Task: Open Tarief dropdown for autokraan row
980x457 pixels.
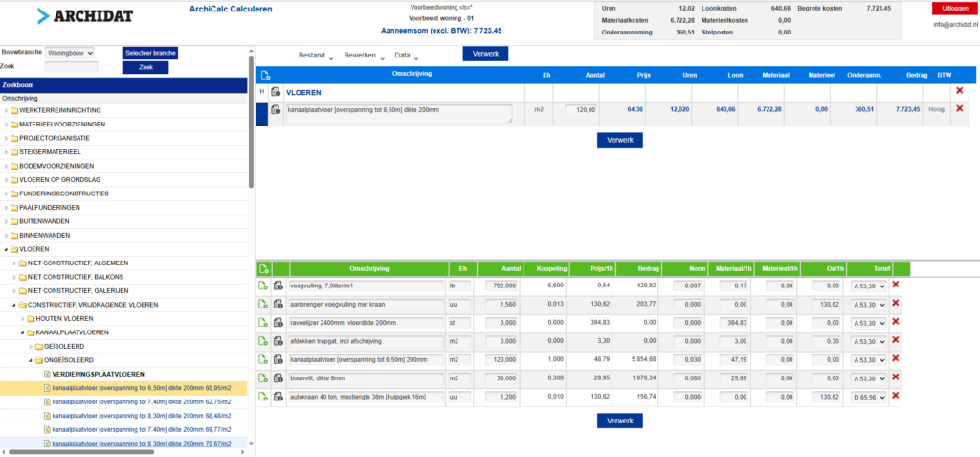Action: tap(868, 397)
